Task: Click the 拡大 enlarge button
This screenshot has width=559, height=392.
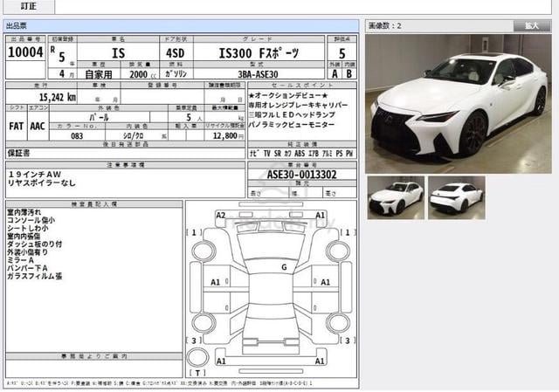Action: click(x=532, y=25)
